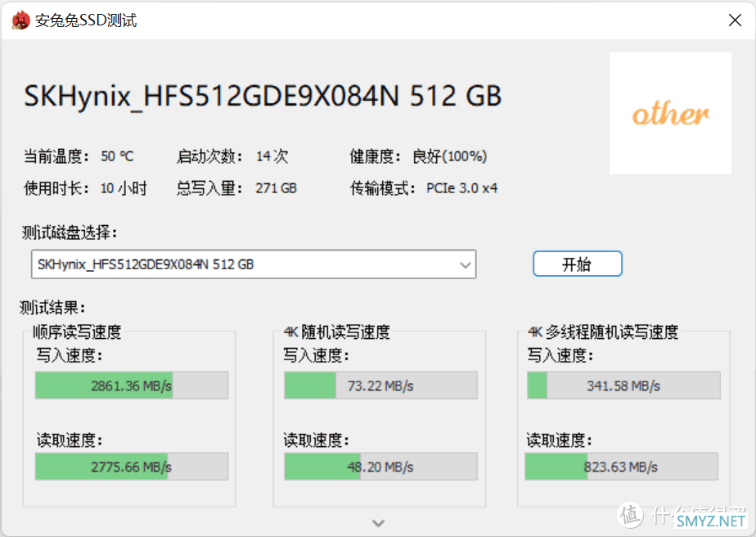
Task: Click the 当前温度 label
Action: [x=56, y=156]
